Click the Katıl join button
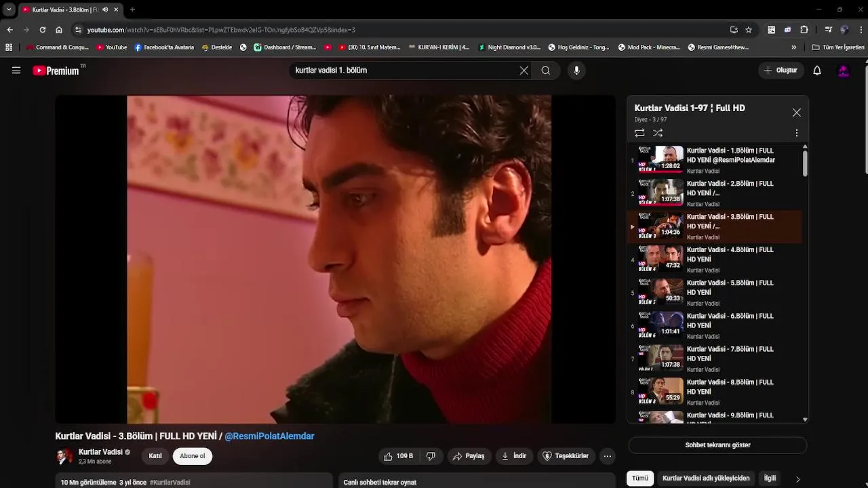The image size is (868, 488). point(155,456)
